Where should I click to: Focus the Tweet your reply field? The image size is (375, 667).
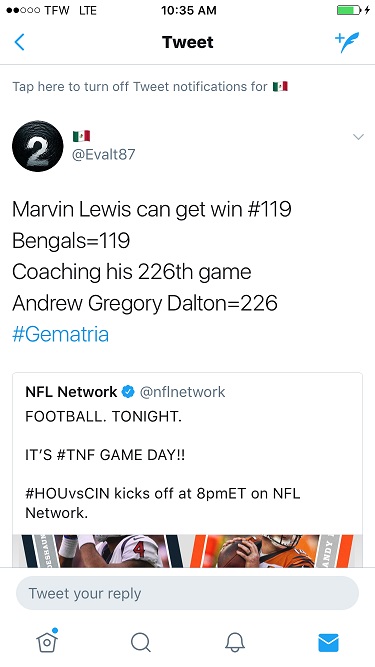pos(187,593)
